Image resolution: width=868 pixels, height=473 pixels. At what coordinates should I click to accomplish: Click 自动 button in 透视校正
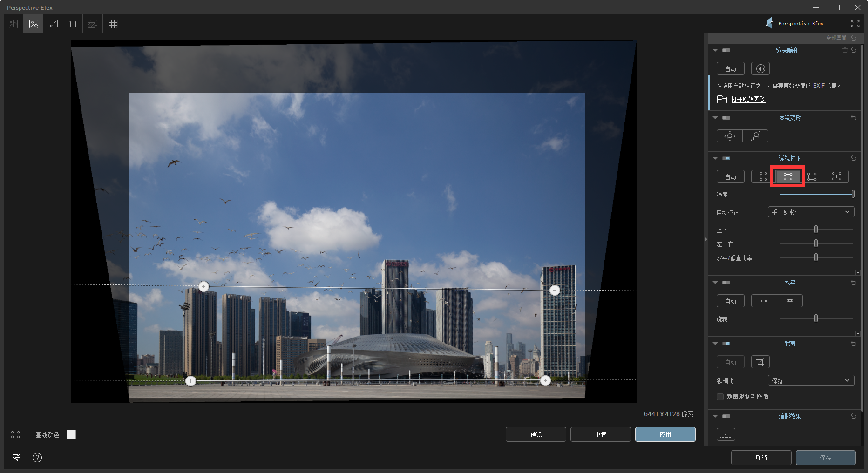click(731, 176)
